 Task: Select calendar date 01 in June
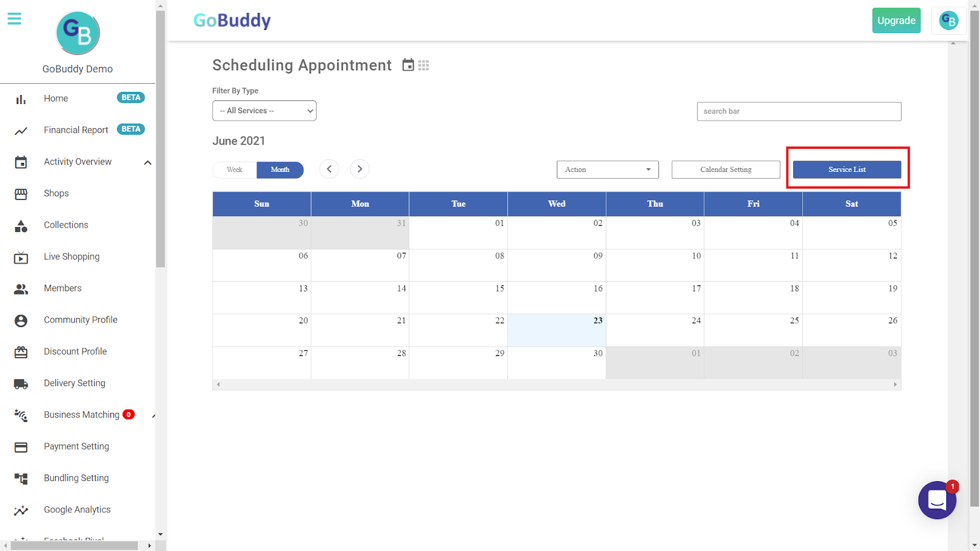tap(458, 233)
